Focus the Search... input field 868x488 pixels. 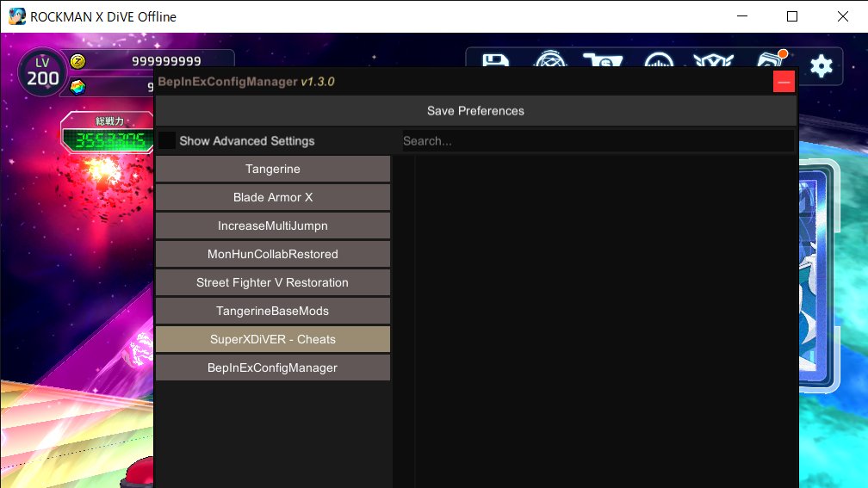click(598, 141)
